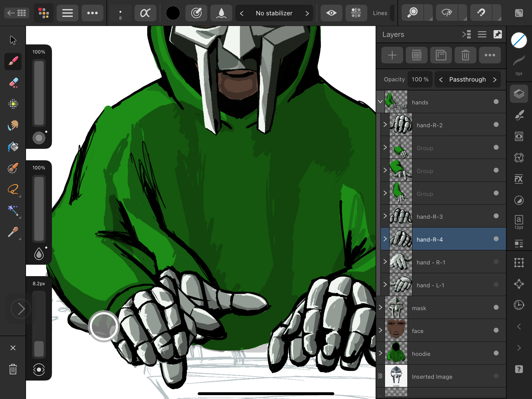532x399 pixels.
Task: Open the History studio clock icon
Action: pos(519,305)
